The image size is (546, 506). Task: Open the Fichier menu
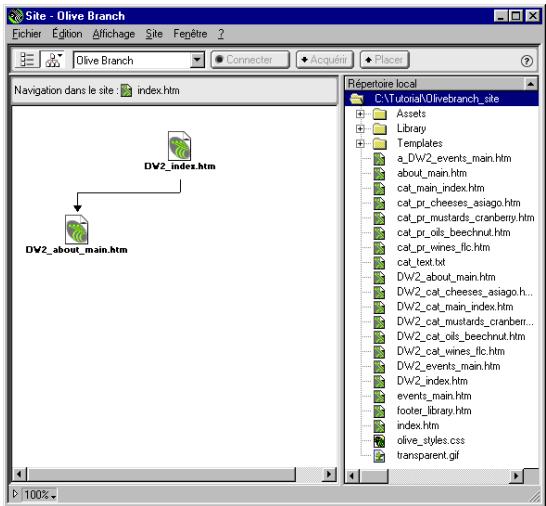tap(27, 34)
